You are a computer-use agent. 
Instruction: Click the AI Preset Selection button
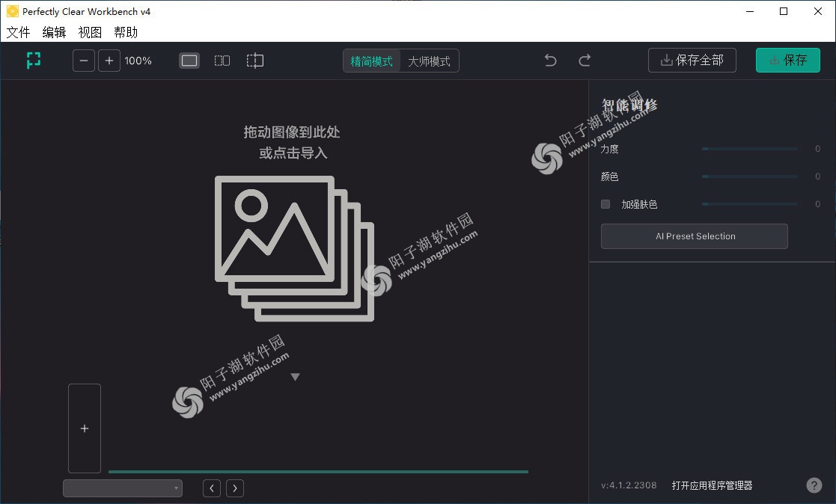point(695,236)
